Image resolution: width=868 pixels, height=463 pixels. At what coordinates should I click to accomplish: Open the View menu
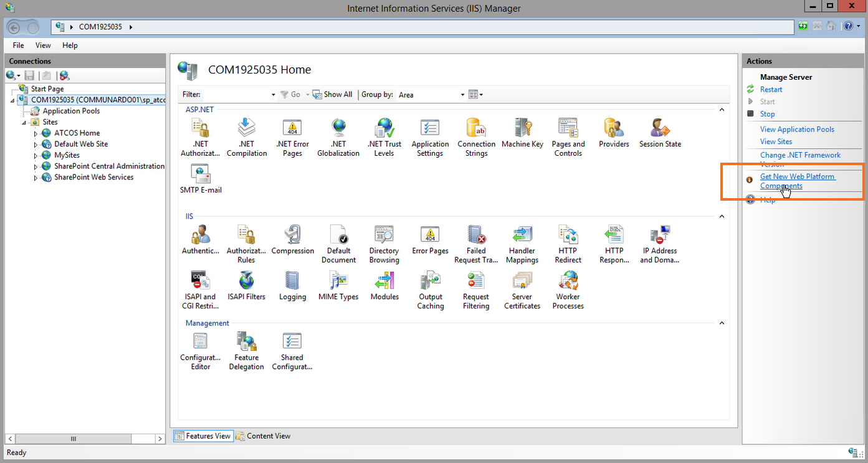(42, 45)
